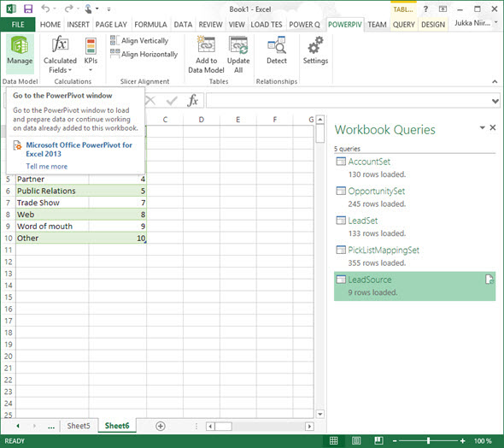This screenshot has height=448, width=504.
Task: Open the POWER Q ribbon tab
Action: [x=304, y=25]
